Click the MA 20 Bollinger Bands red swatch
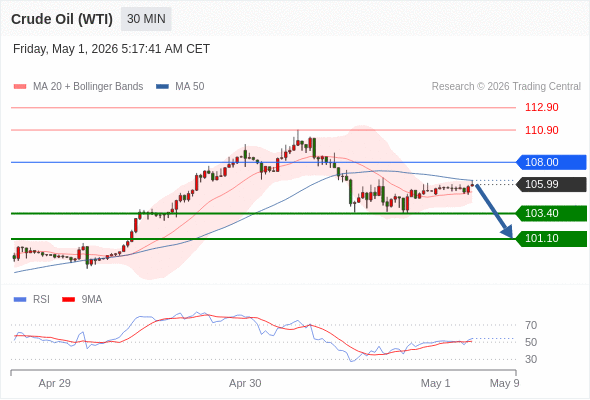590x400 pixels. pos(20,87)
